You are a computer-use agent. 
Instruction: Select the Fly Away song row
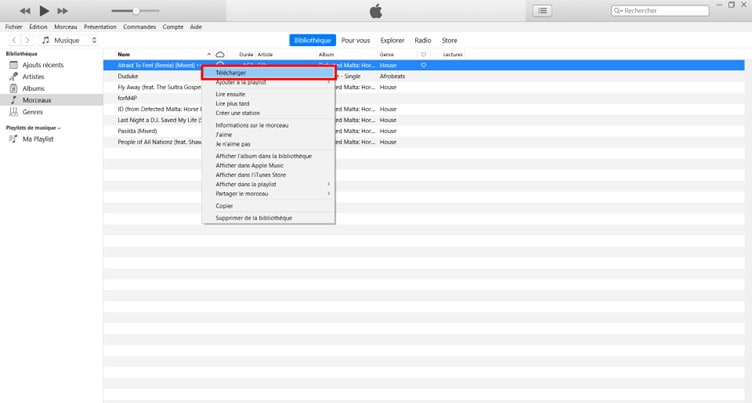pyautogui.click(x=424, y=87)
